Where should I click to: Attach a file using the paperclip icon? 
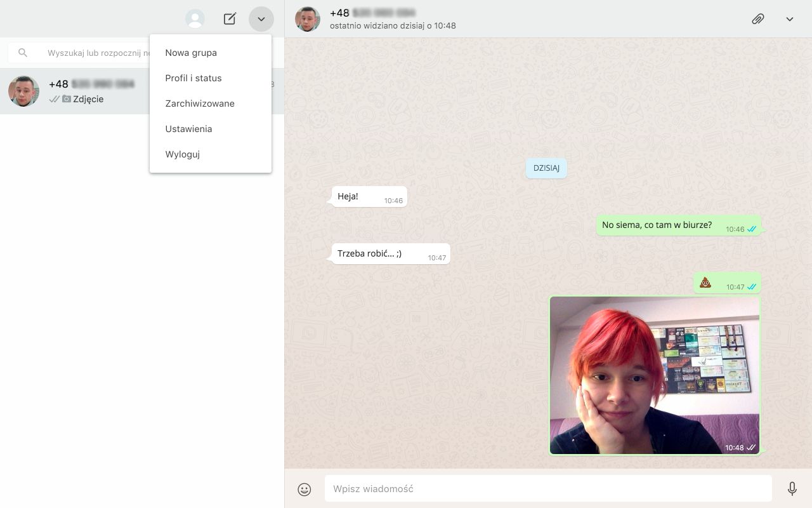pyautogui.click(x=757, y=19)
